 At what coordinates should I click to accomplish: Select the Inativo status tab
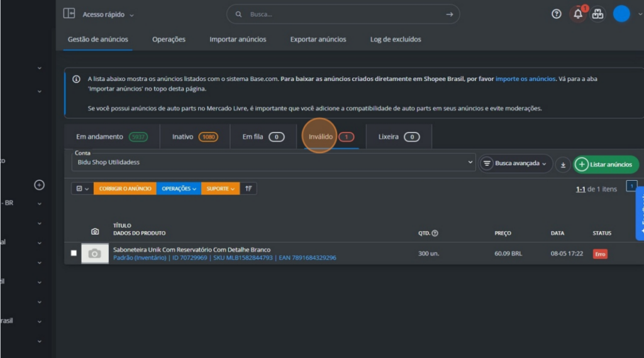195,136
